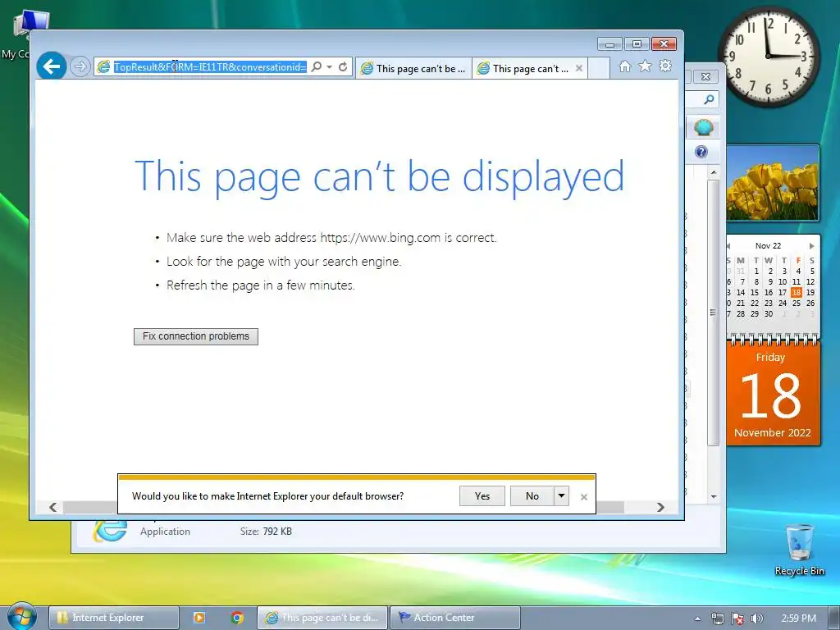The image size is (840, 630).
Task: Click the large Friday 18 date gadget
Action: (773, 395)
